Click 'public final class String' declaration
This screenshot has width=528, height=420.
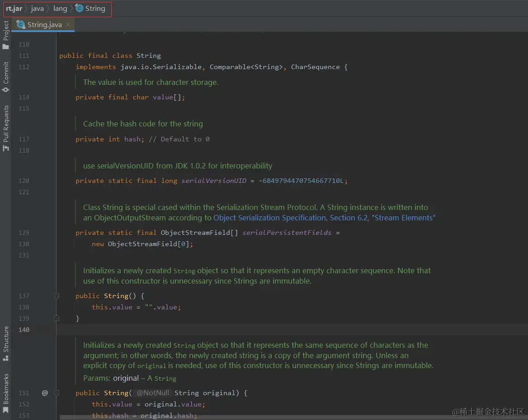[110, 56]
